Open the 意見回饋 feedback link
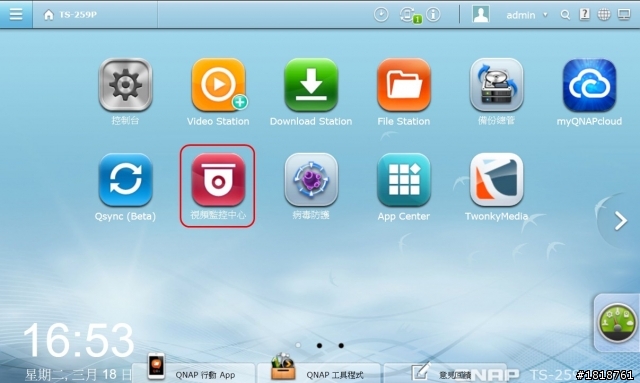 (445, 373)
